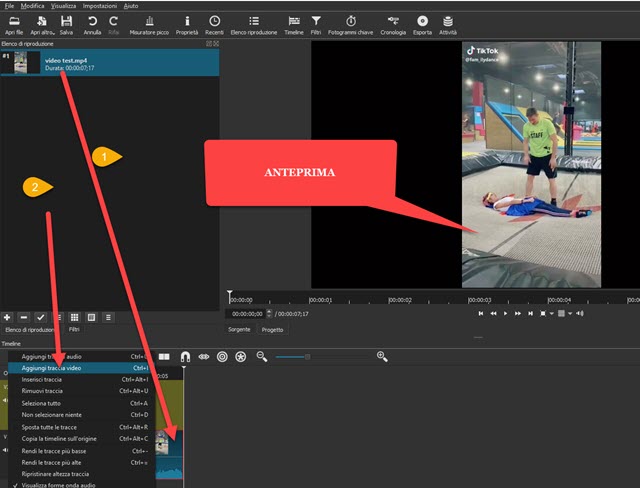Play the video preview
The width and height of the screenshot is (640, 488).
(505, 313)
